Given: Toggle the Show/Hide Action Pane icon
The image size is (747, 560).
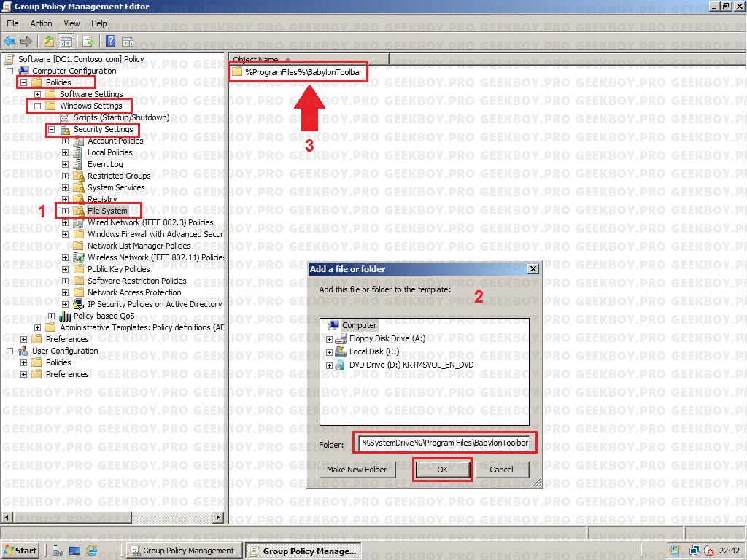Looking at the screenshot, I should pyautogui.click(x=127, y=42).
